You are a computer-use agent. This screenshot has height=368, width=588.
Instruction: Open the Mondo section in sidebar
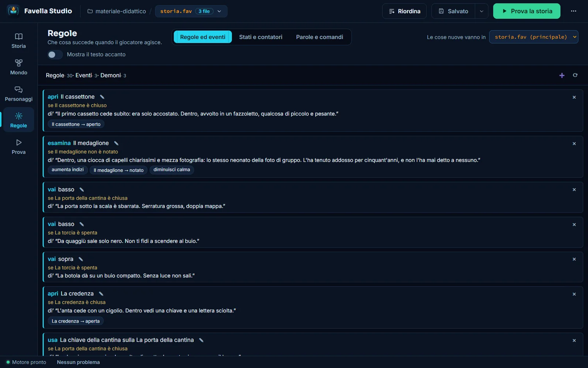click(x=19, y=67)
